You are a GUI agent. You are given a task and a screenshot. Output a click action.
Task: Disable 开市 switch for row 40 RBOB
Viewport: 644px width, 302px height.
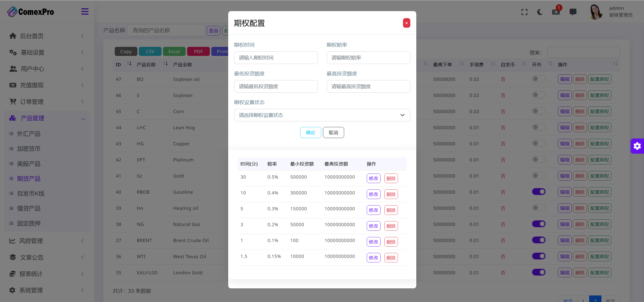[539, 192]
